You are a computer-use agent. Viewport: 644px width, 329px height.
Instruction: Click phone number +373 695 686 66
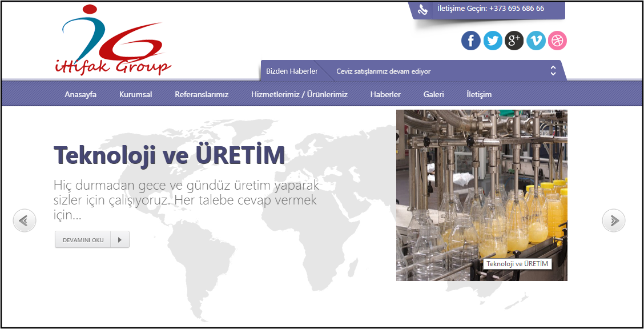[x=517, y=8]
